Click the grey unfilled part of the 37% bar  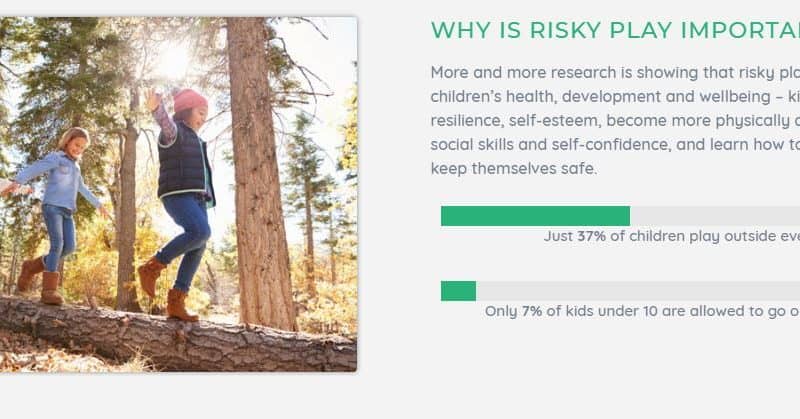(x=714, y=216)
